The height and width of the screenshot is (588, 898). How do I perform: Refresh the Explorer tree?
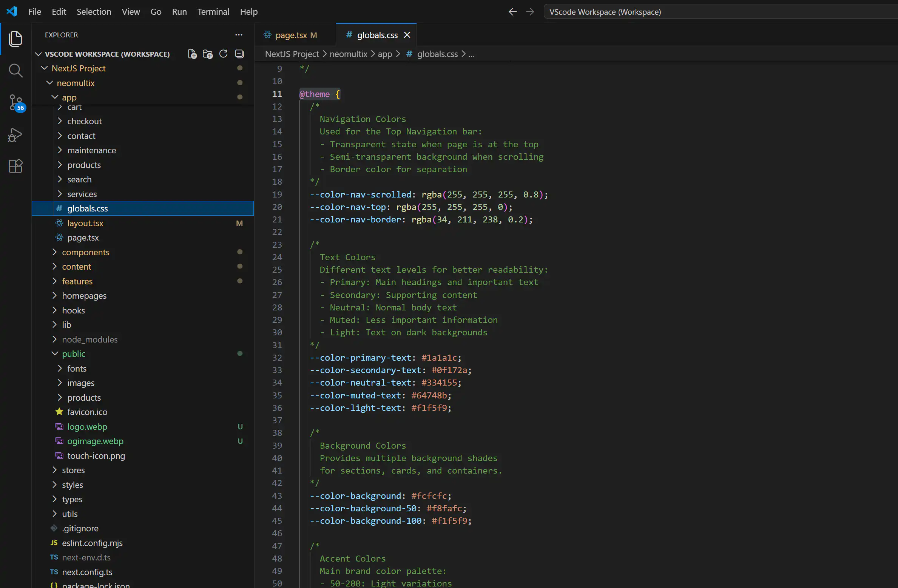click(223, 54)
